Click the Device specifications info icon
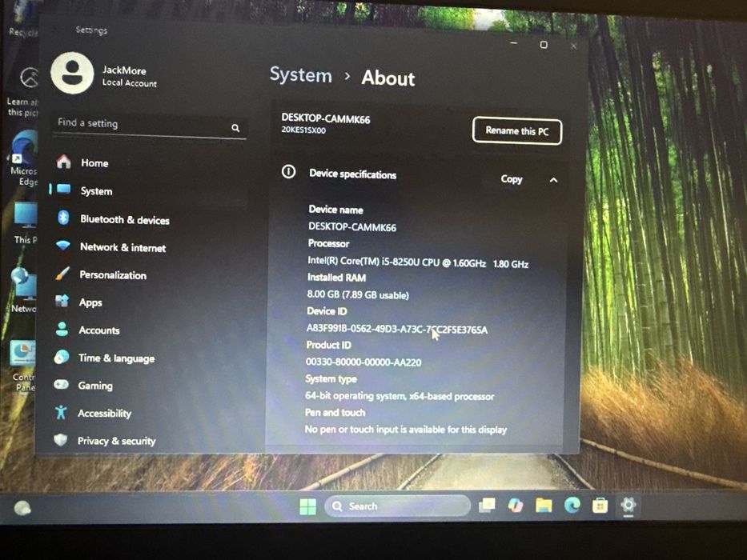 [x=288, y=171]
